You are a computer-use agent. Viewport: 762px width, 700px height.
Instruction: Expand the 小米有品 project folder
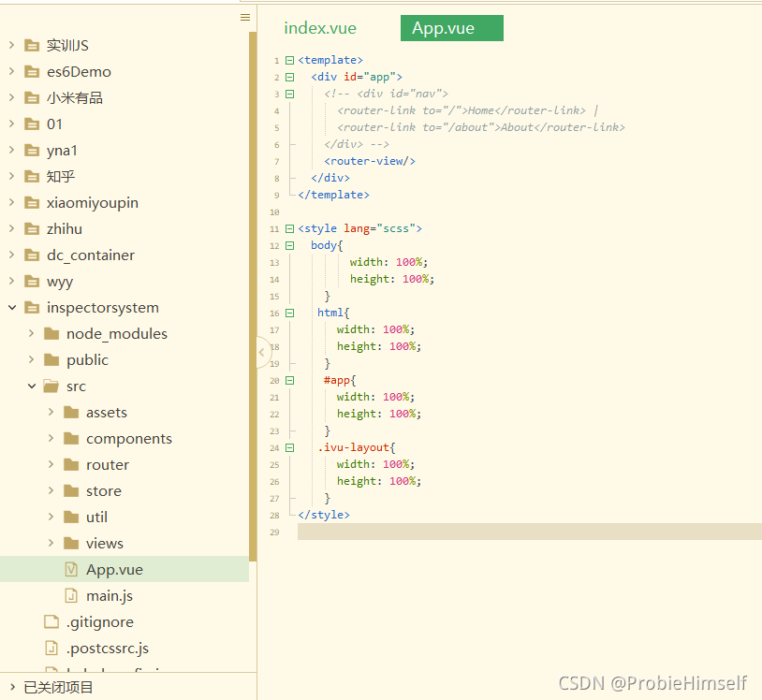pos(11,97)
